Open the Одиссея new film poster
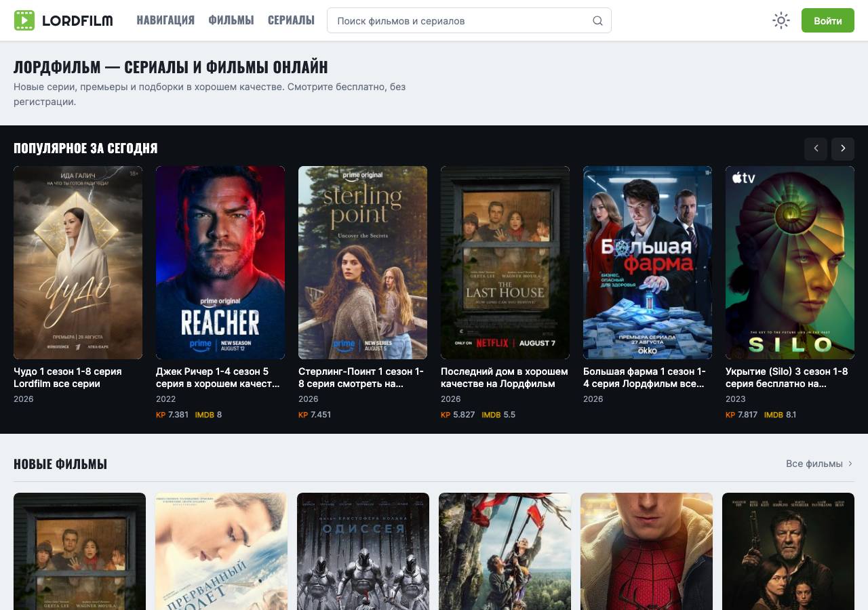This screenshot has width=868, height=610. [x=363, y=551]
